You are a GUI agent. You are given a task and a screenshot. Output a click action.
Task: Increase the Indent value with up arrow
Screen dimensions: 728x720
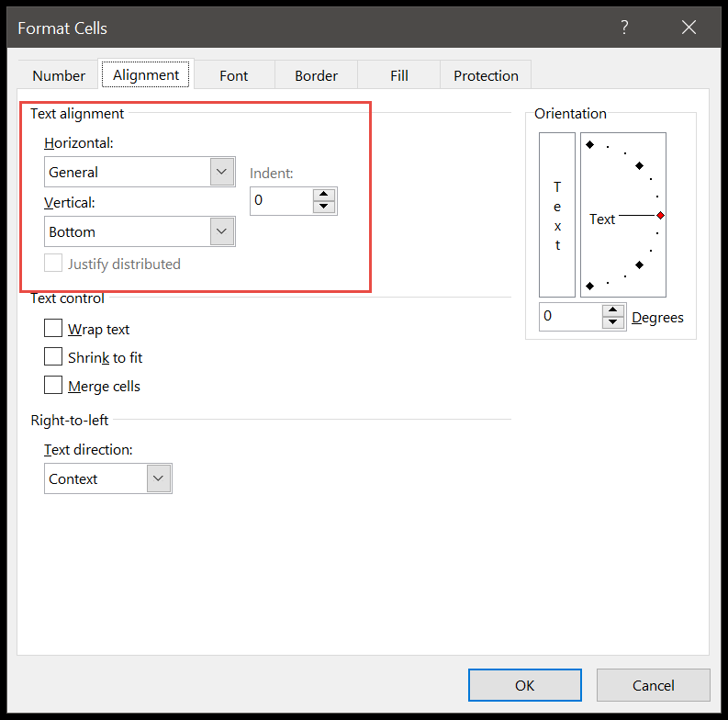coord(324,194)
